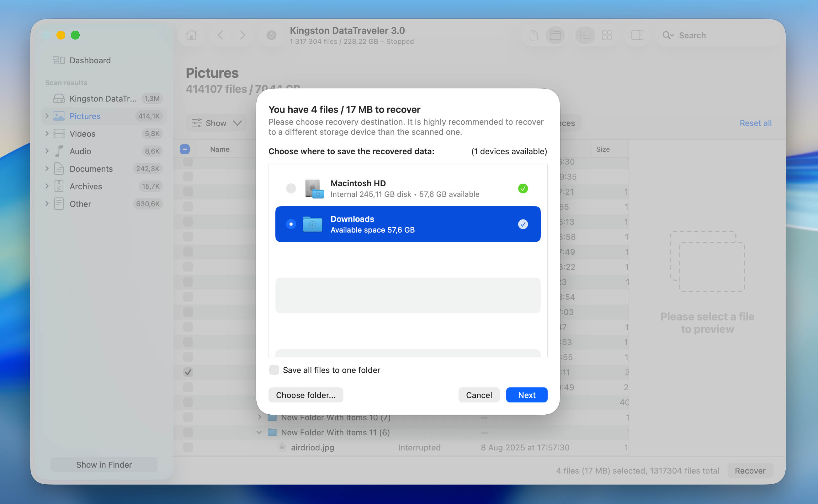
Task: Expand New Folder With Items 10
Action: tap(259, 417)
